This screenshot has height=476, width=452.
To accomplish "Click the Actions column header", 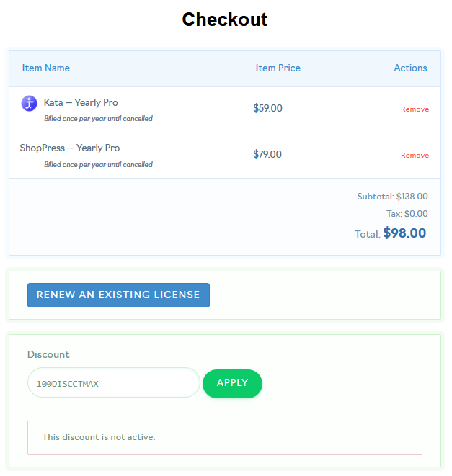I will [x=410, y=68].
